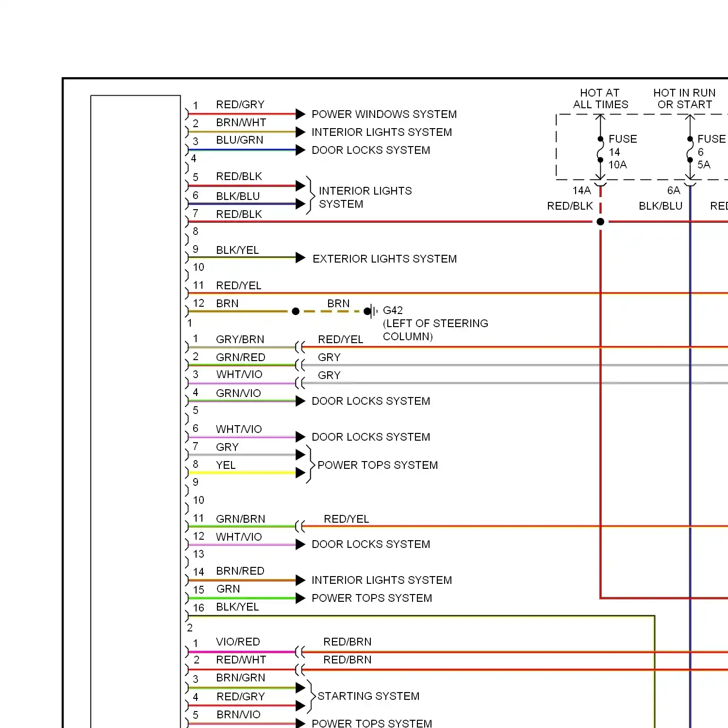Click the G42 ground label
The width and height of the screenshot is (728, 728).
pos(393,310)
